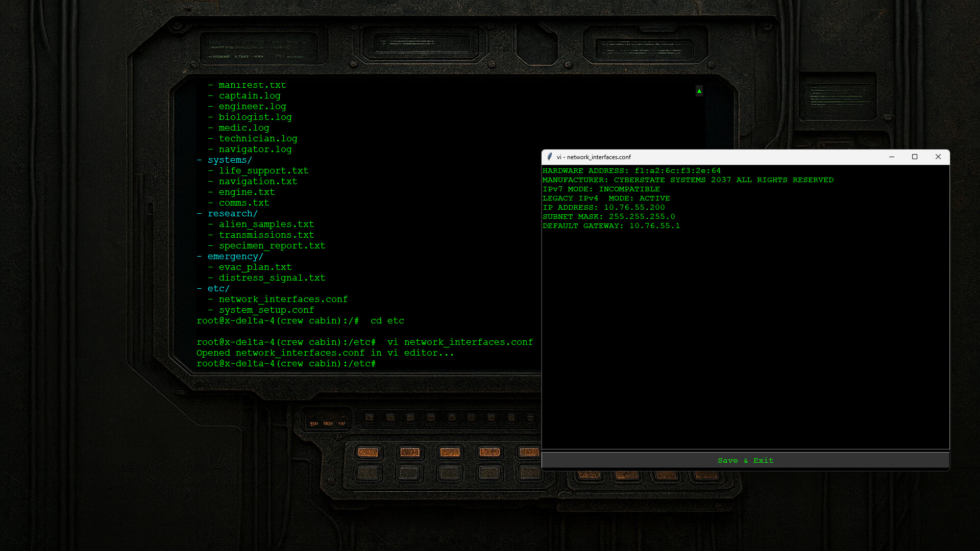Toggle the top-left orange keypad button on the console
The image size is (980, 551).
[369, 452]
